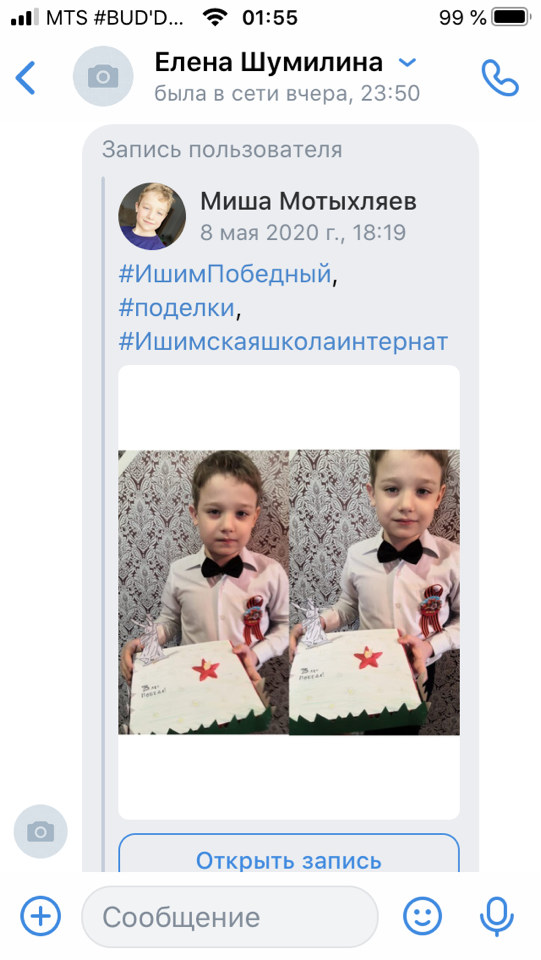
Task: Open the #поделки hashtag
Action: point(176,307)
